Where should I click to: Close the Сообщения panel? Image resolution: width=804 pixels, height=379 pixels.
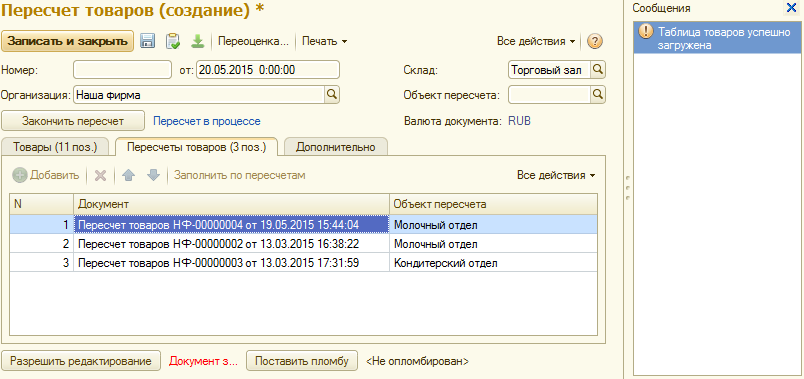[x=791, y=8]
